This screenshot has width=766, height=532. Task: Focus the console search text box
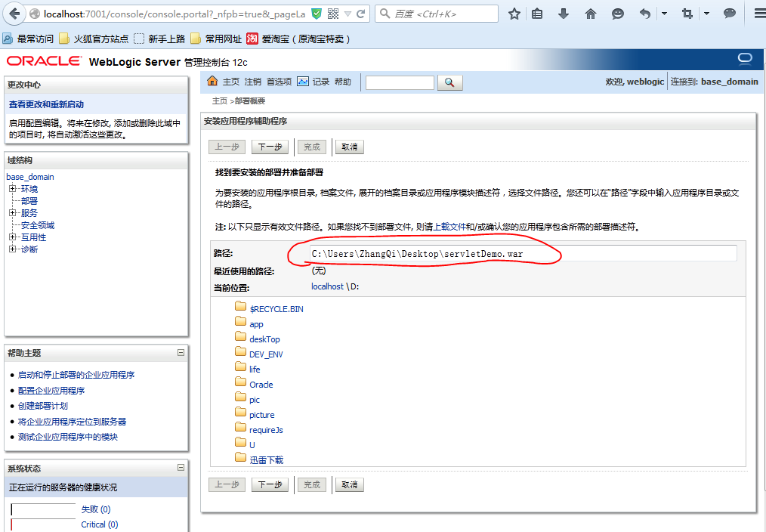[x=400, y=82]
